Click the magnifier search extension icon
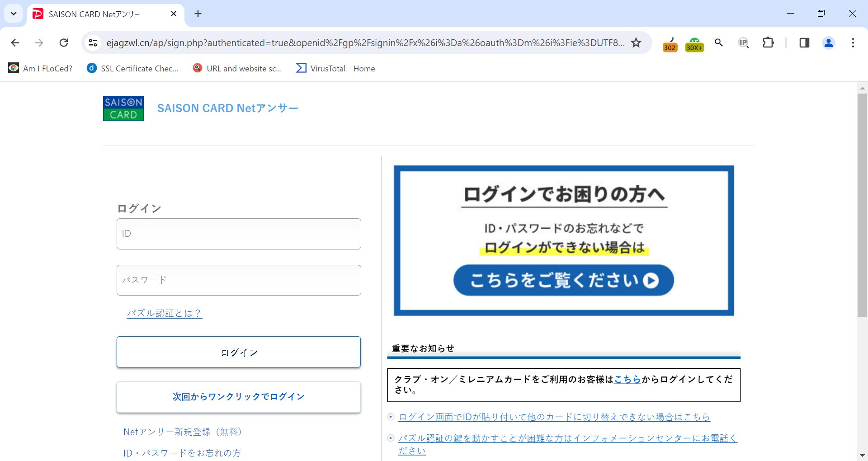 [719, 43]
